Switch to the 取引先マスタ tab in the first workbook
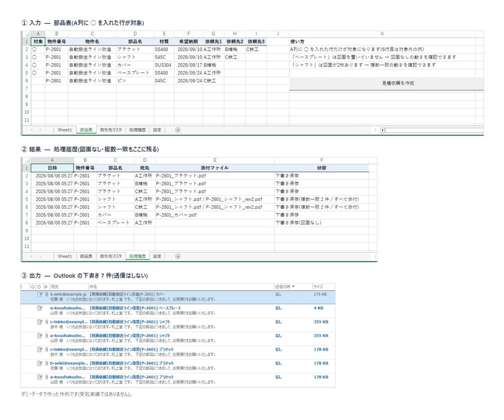The image size is (504, 420). (x=111, y=130)
